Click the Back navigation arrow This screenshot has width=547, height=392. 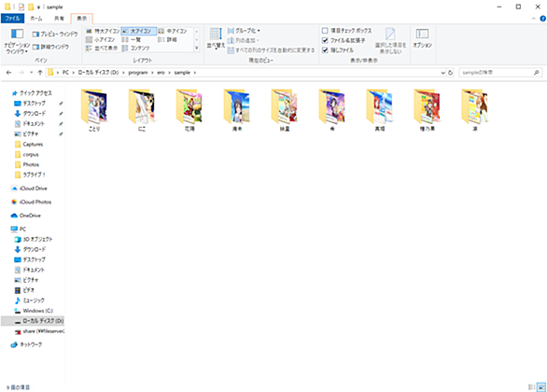[x=9, y=73]
